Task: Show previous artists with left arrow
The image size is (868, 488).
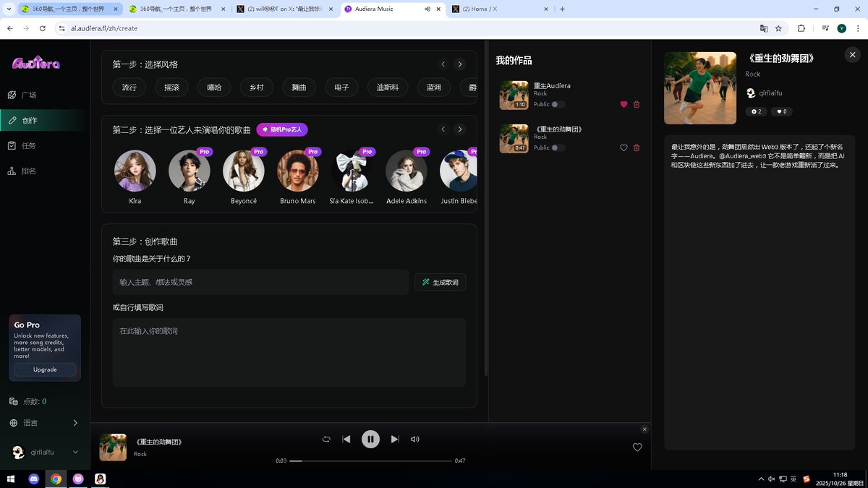Action: [x=443, y=129]
